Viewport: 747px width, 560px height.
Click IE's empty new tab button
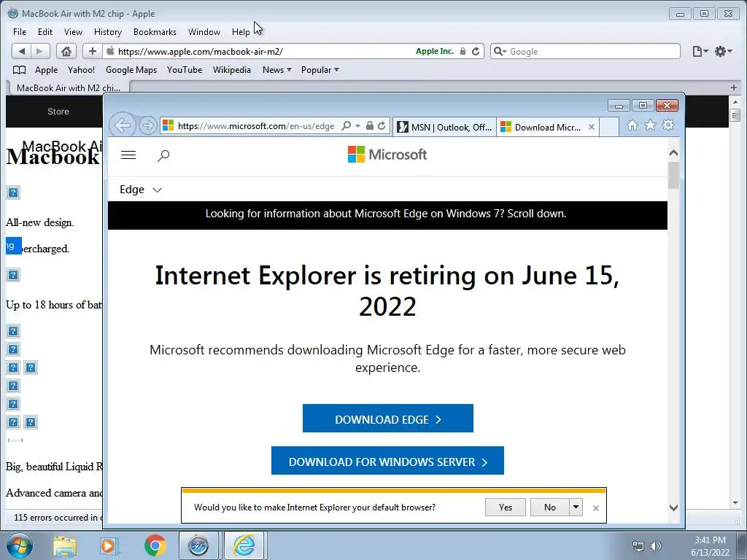pos(609,127)
